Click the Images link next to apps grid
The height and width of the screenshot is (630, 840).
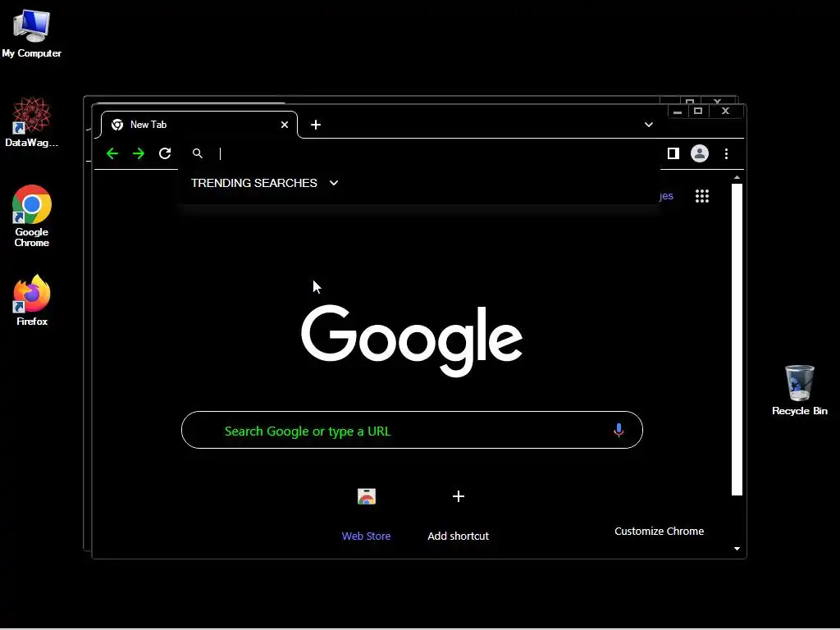click(666, 196)
